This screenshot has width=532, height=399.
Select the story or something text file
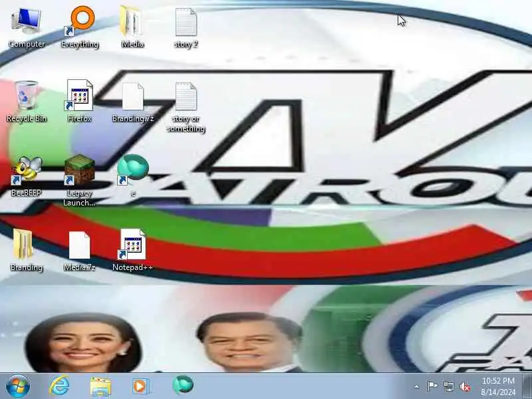(186, 107)
